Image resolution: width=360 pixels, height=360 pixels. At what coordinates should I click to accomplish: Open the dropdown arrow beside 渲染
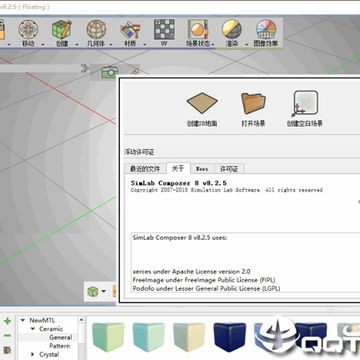coord(247,44)
